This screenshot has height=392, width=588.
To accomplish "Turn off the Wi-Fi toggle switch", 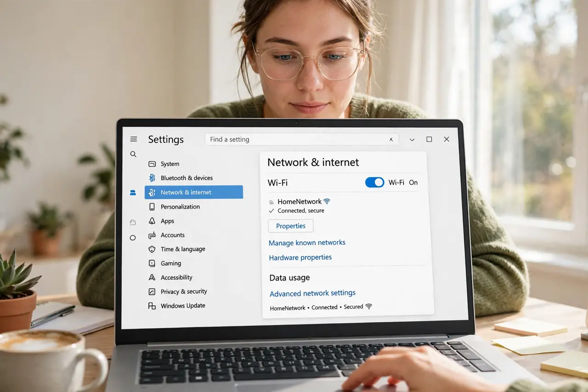I will point(375,182).
